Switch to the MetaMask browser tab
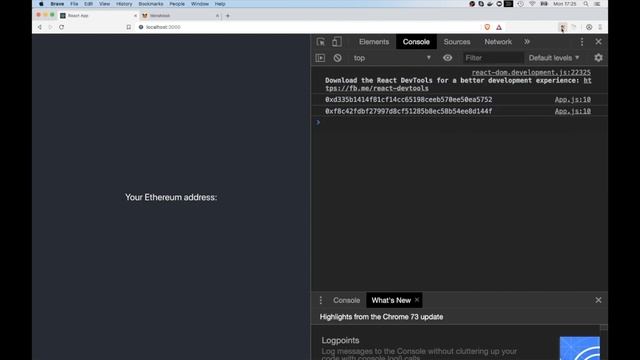The image size is (640, 360). 180,16
